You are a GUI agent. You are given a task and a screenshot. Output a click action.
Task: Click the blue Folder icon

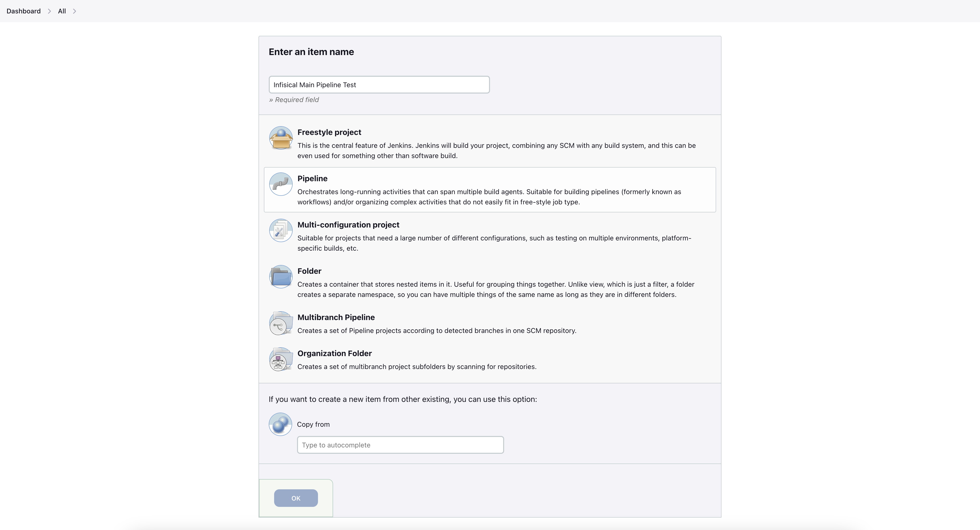(x=281, y=277)
